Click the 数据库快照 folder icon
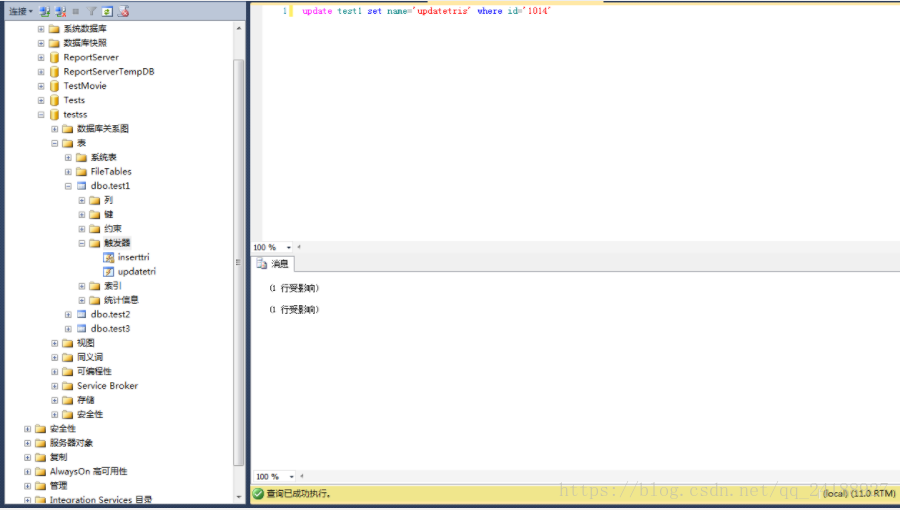Viewport: 900px width, 510px height. (55, 43)
